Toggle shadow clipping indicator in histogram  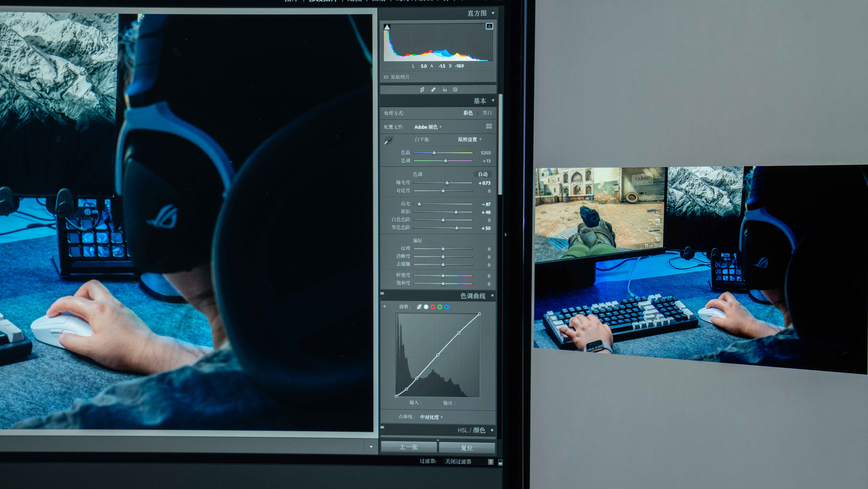pyautogui.click(x=387, y=27)
